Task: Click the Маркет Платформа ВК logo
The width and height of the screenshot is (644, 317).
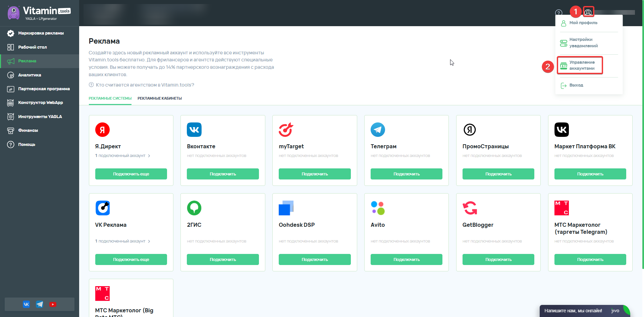Action: click(x=562, y=130)
